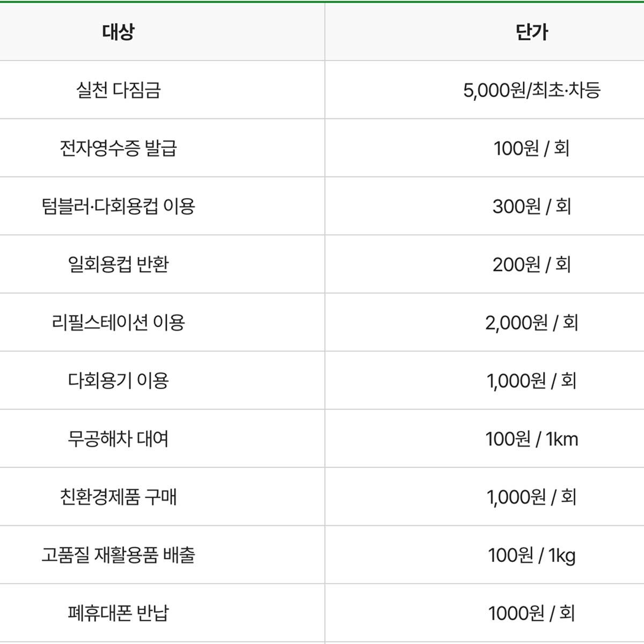
Task: Click the 300원 / 회 price cell
Action: (x=532, y=206)
